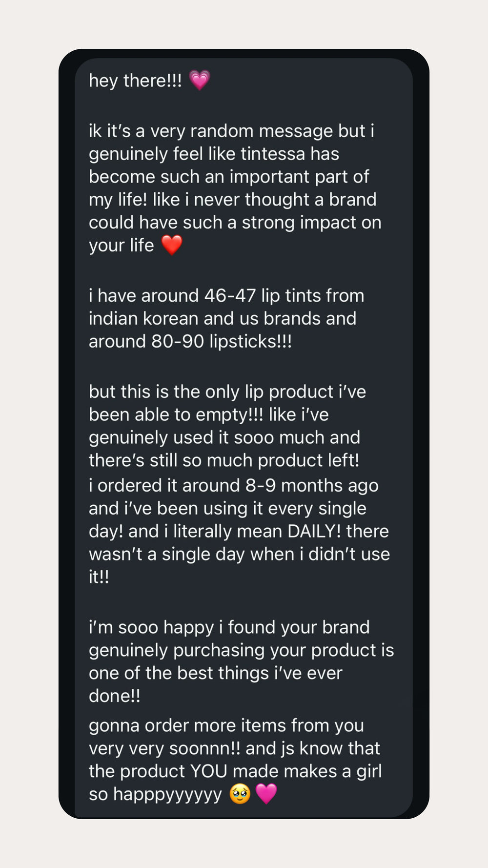Viewport: 488px width, 868px height.
Task: Click the 'gonna order more items from you' line
Action: click(226, 726)
